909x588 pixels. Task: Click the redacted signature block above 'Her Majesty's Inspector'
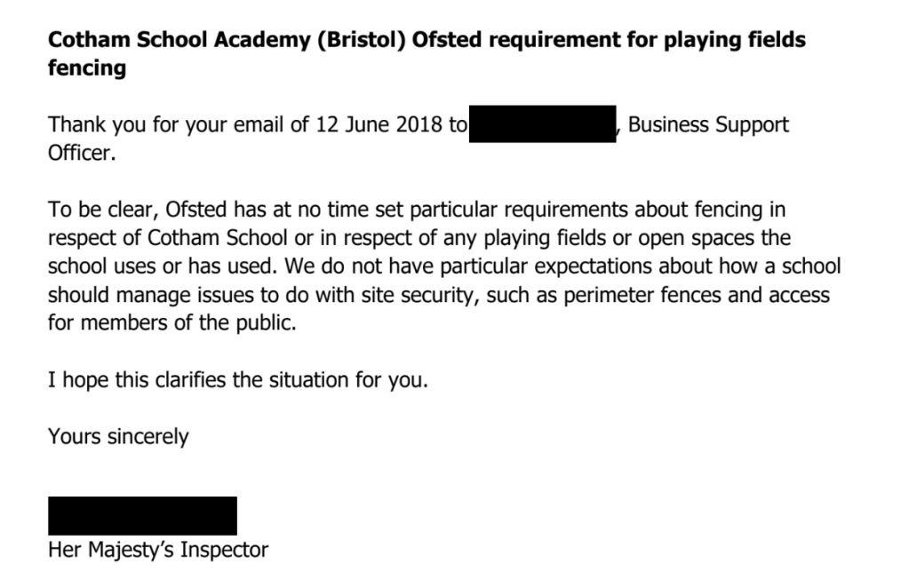(x=142, y=516)
